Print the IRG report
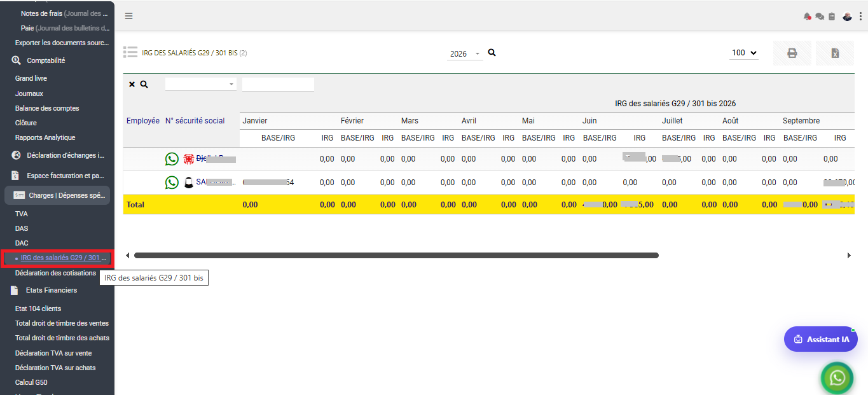The height and width of the screenshot is (395, 868). click(792, 53)
